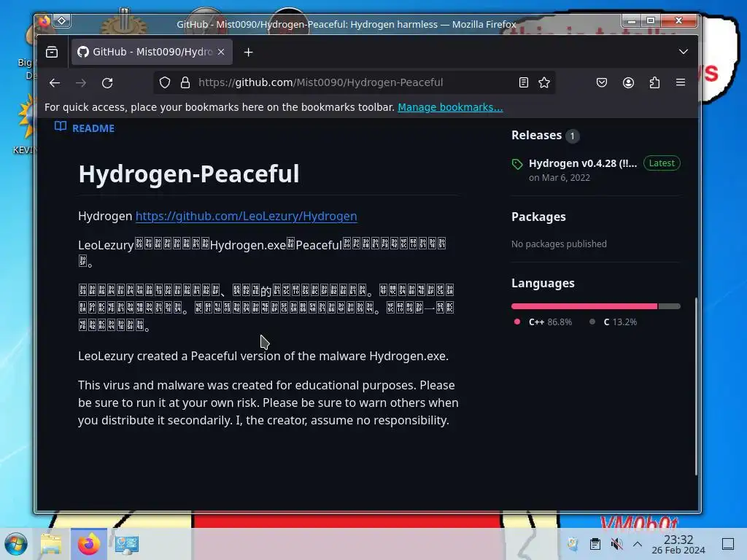Click pink C++ portion of language bar
Viewport: 747px width, 560px height.
tap(584, 306)
